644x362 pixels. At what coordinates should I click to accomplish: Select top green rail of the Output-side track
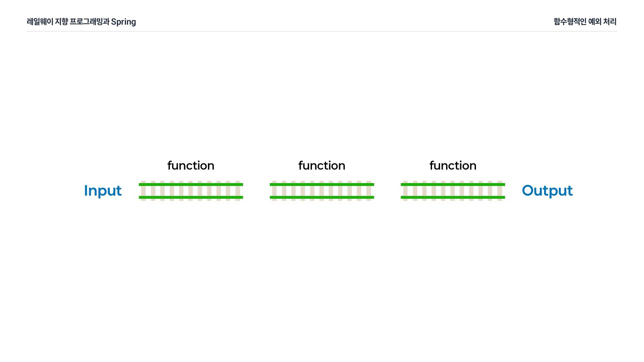click(453, 184)
